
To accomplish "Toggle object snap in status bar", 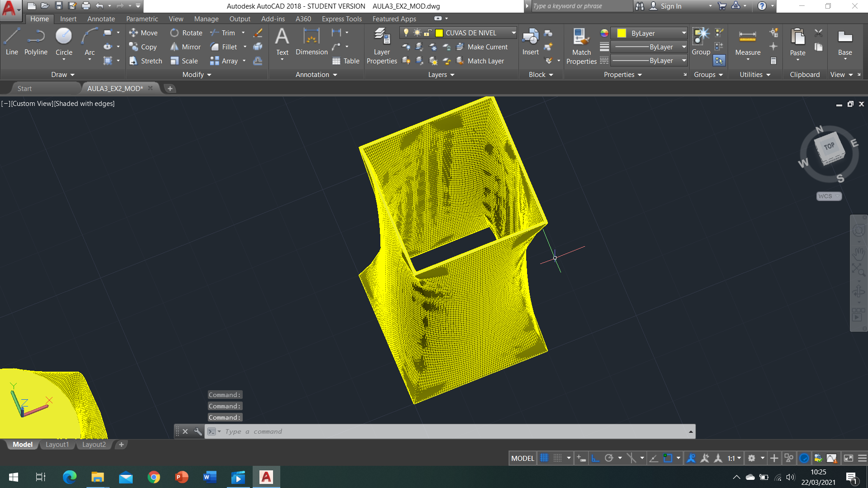I will (668, 458).
